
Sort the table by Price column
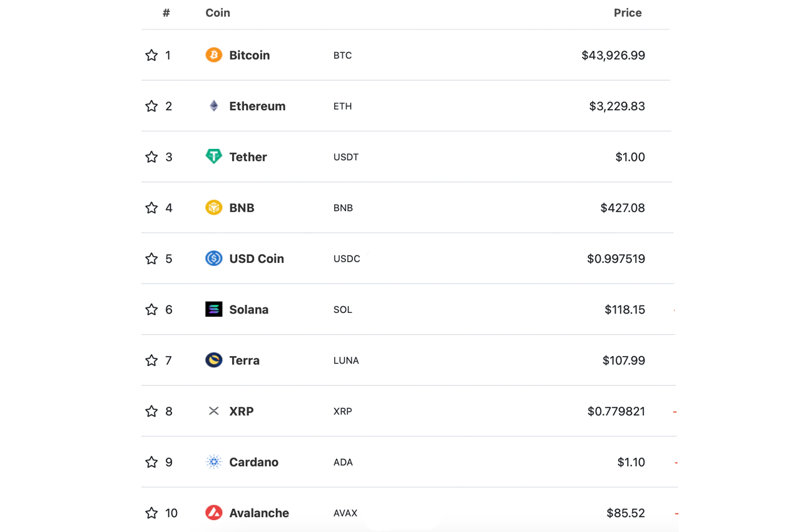click(x=627, y=13)
